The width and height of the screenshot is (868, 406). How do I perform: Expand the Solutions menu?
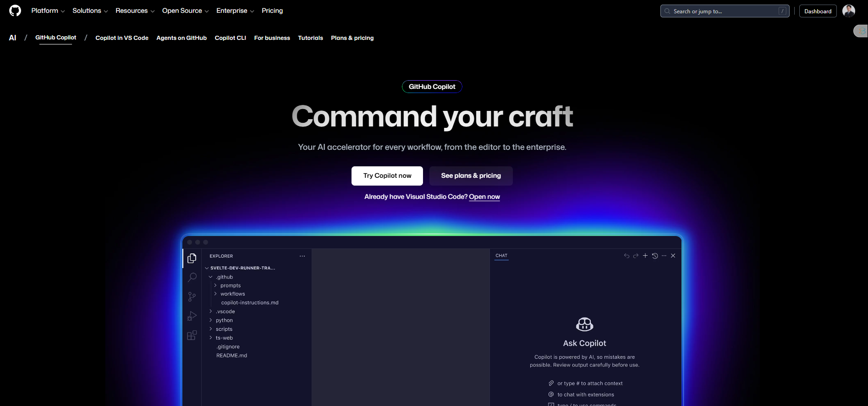90,11
